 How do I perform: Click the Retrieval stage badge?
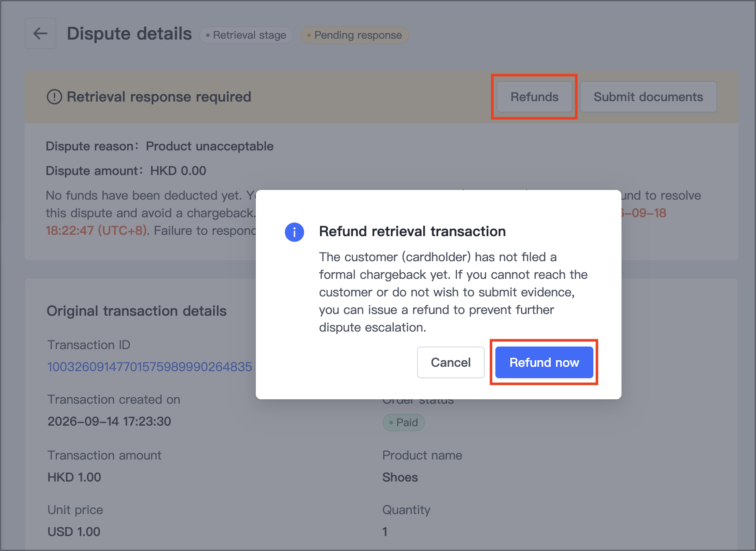tap(246, 35)
